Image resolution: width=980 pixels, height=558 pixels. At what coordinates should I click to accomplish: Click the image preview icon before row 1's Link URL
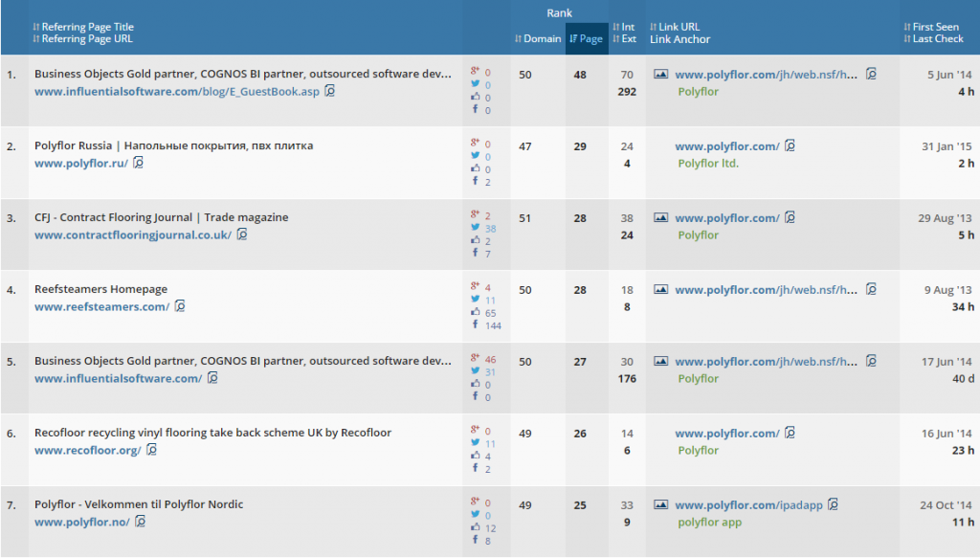659,74
